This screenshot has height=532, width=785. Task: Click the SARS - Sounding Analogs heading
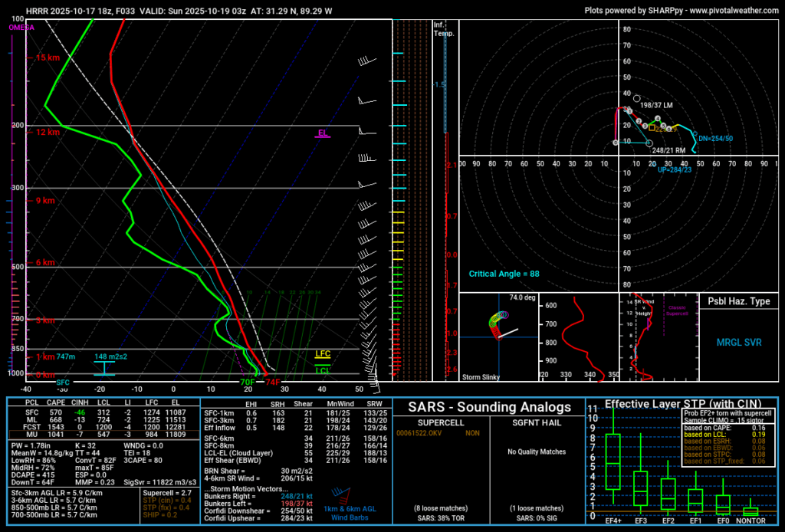tap(489, 407)
